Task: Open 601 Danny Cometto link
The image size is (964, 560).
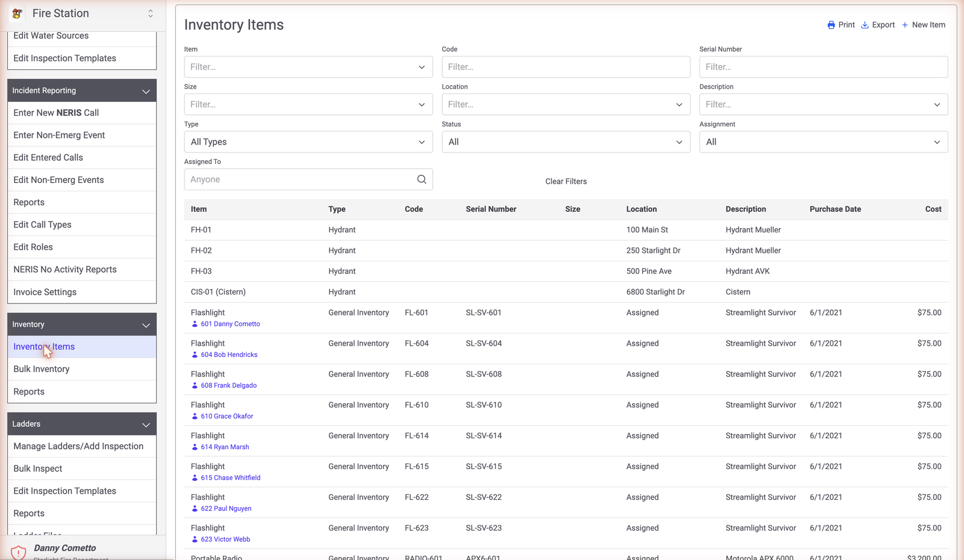Action: point(230,324)
